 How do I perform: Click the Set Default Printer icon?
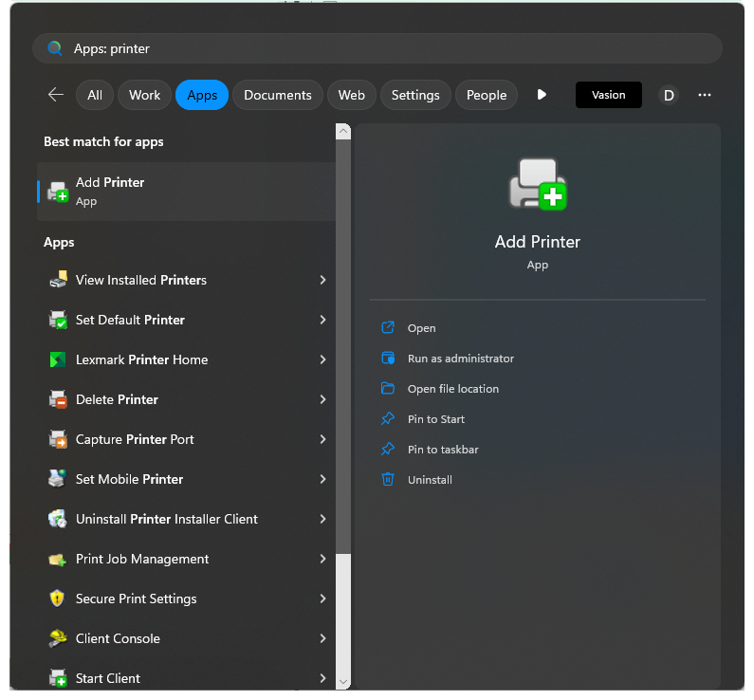pyautogui.click(x=58, y=320)
